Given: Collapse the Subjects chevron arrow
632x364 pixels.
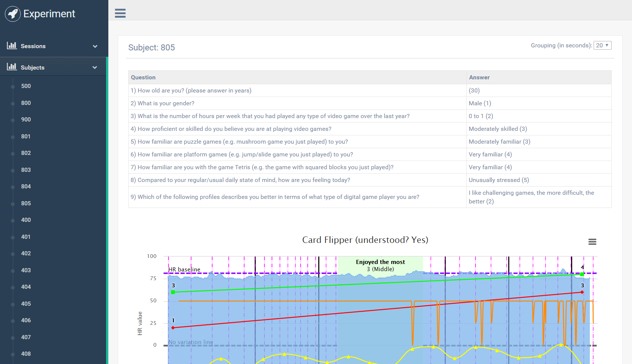Looking at the screenshot, I should pos(95,68).
